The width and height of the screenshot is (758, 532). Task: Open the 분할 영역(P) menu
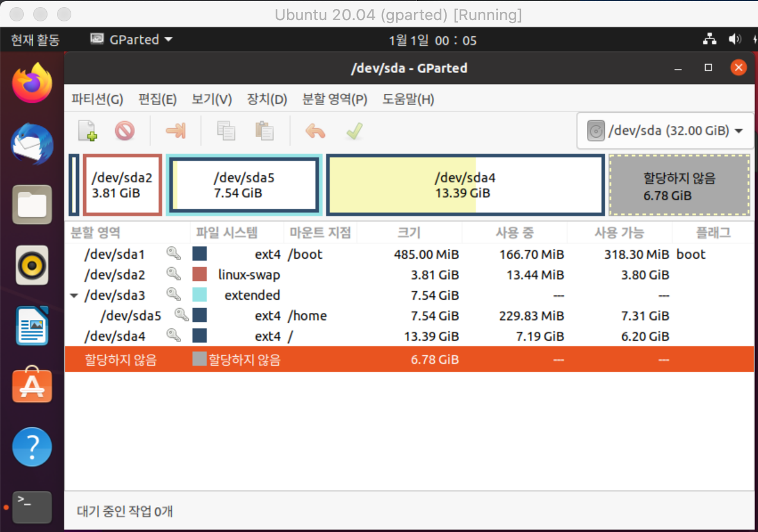(x=335, y=99)
